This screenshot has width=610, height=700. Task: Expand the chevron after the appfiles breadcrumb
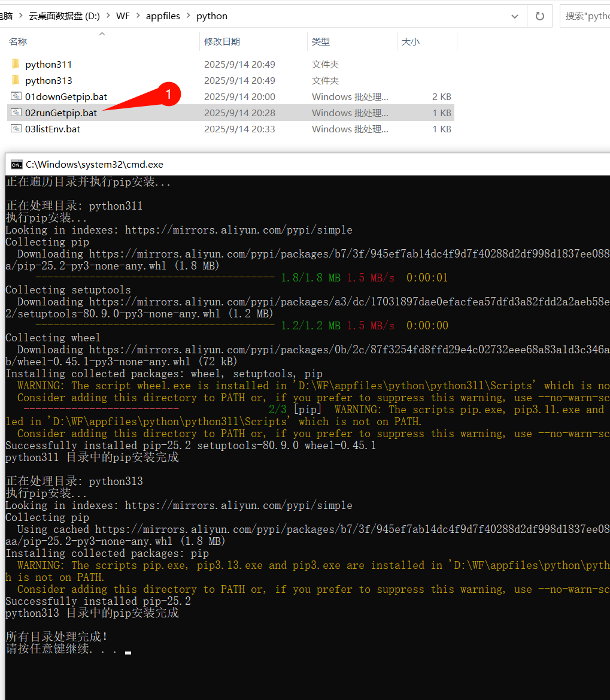tap(187, 16)
